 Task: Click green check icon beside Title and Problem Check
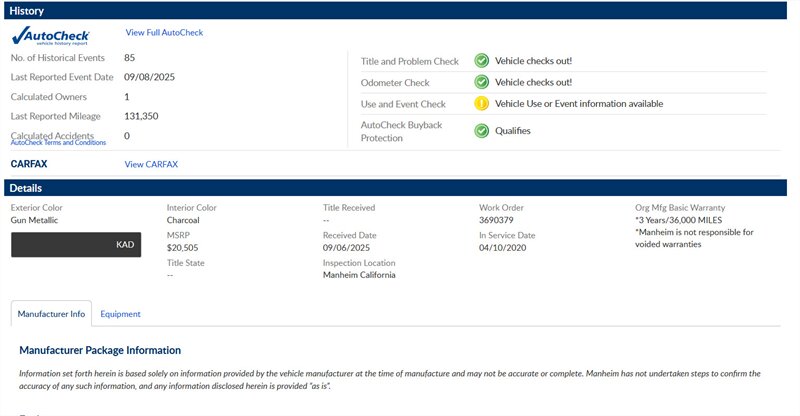[x=481, y=61]
